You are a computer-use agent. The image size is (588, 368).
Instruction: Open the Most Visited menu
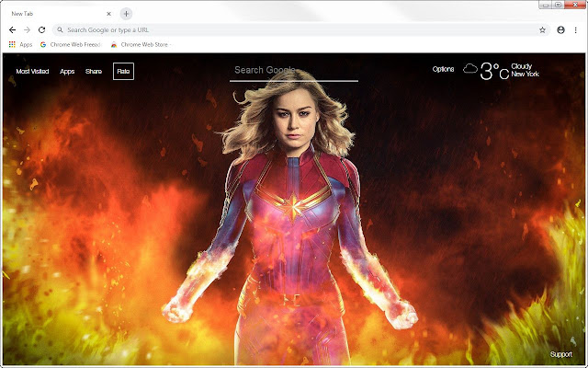pyautogui.click(x=32, y=72)
